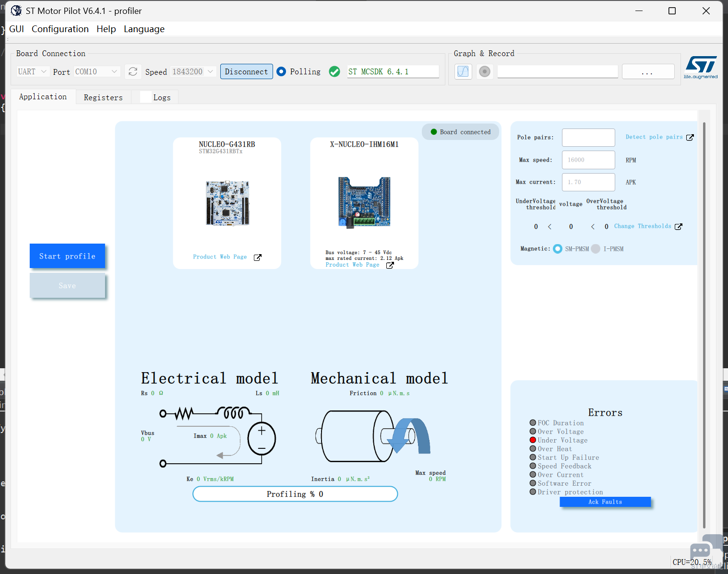Select SM-PMSM magnetic type

[558, 249]
